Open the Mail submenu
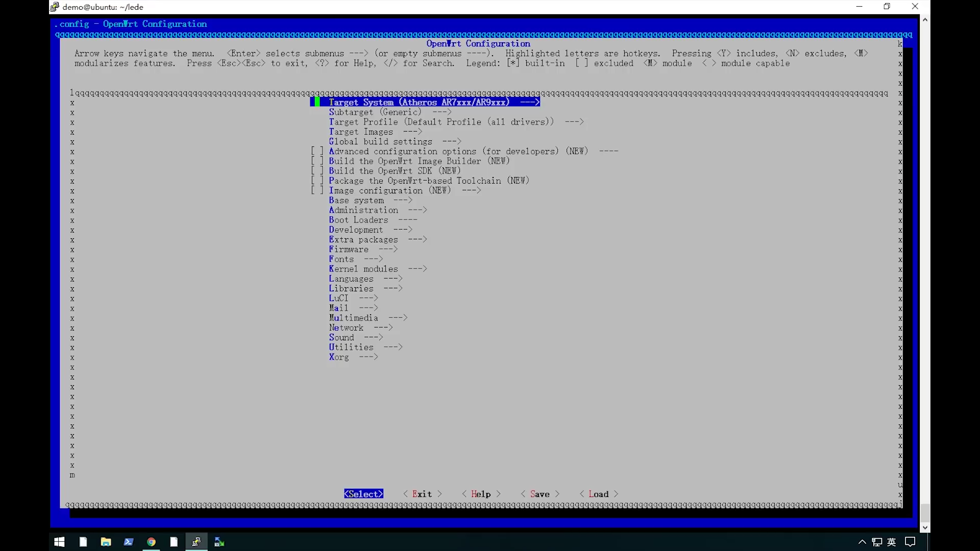This screenshot has width=980, height=551. click(x=353, y=308)
